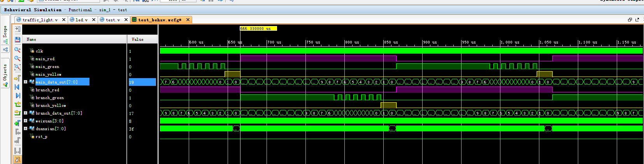Screen dimensions: 644x164
Task: Click the 1,000 us mark on ruler
Action: [x=510, y=42]
